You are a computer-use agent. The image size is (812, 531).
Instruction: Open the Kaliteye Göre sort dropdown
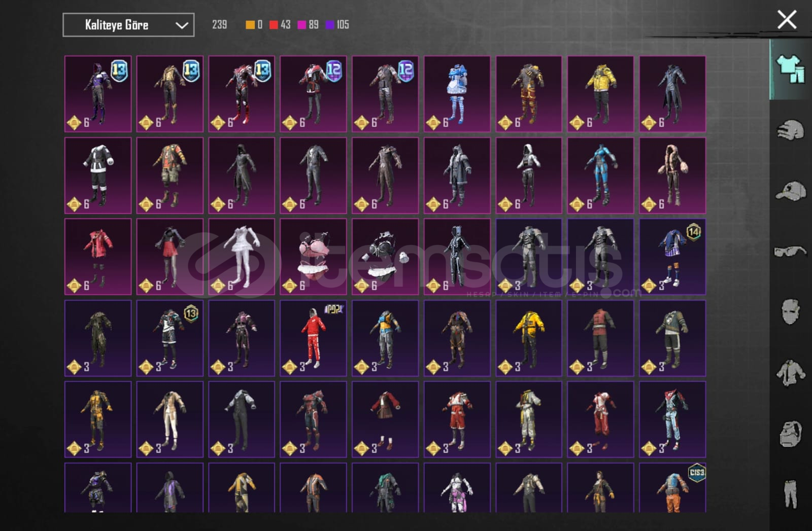128,25
